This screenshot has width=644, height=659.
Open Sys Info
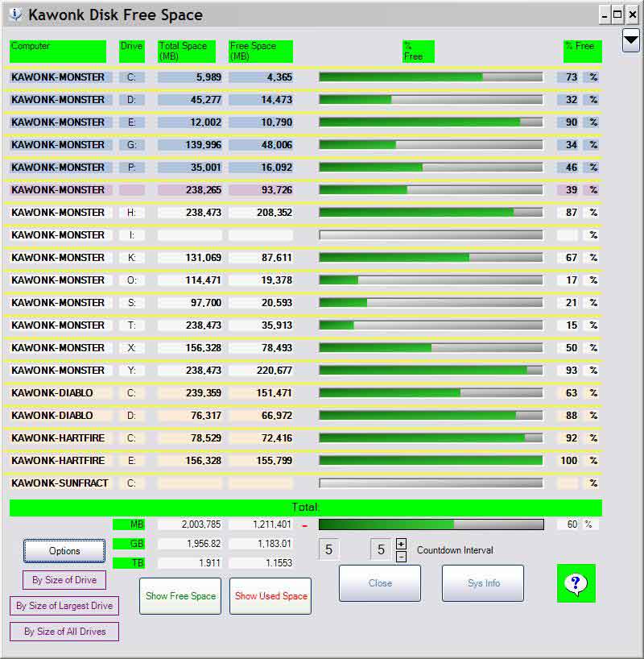483,583
